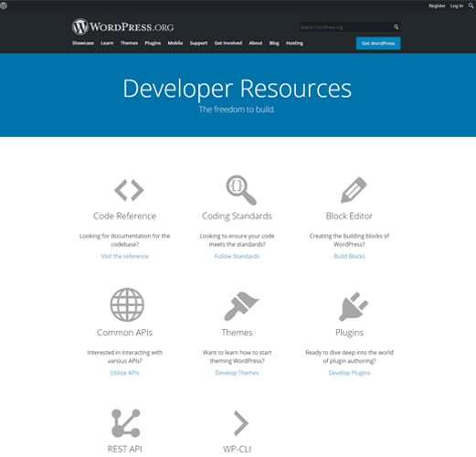The image size is (476, 457).
Task: Follow the Follow Standards link
Action: (x=237, y=256)
